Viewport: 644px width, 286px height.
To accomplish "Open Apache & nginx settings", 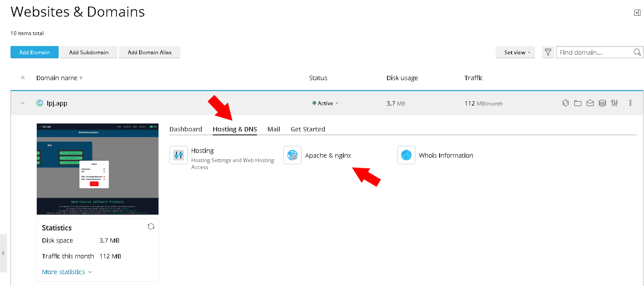I will pyautogui.click(x=327, y=155).
